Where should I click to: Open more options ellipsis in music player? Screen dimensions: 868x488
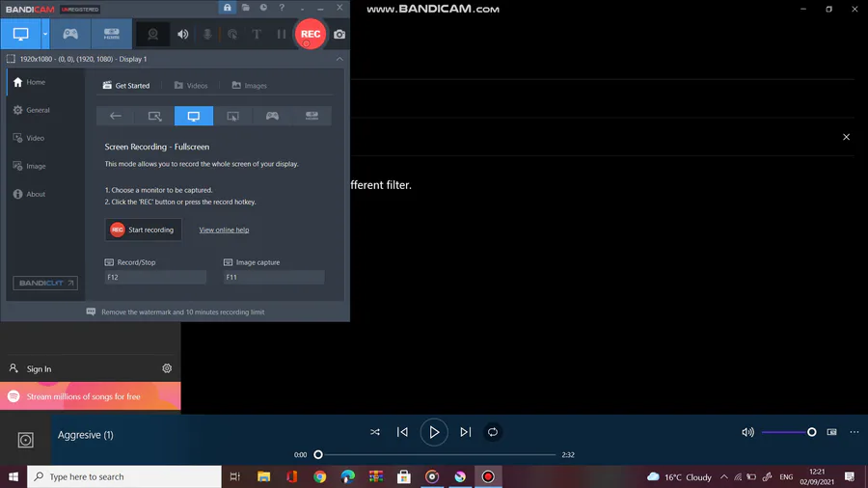[x=854, y=432]
